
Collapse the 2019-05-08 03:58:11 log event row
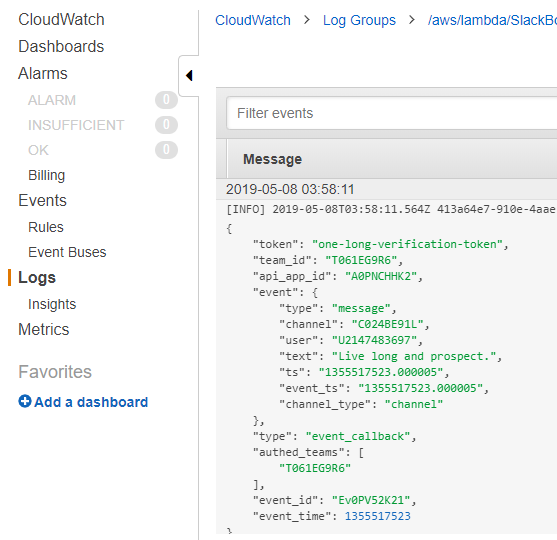coord(386,189)
